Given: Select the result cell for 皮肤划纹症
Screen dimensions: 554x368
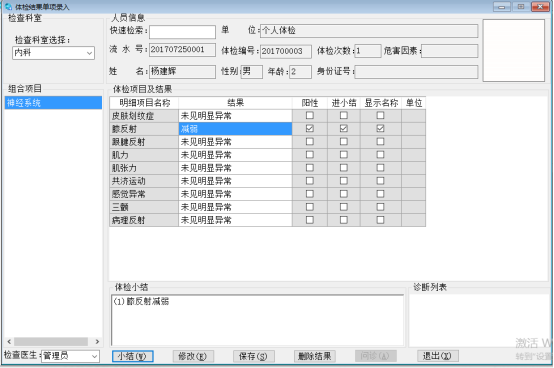Looking at the screenshot, I should tap(235, 116).
